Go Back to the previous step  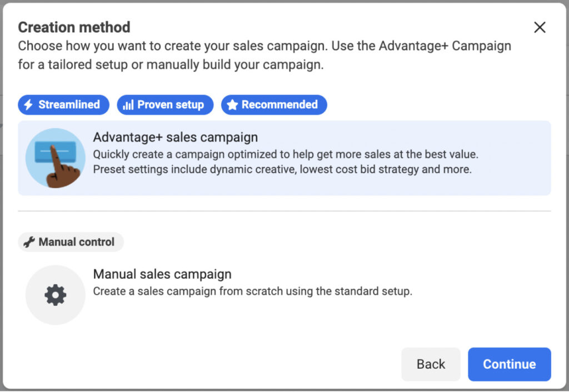[x=431, y=364]
